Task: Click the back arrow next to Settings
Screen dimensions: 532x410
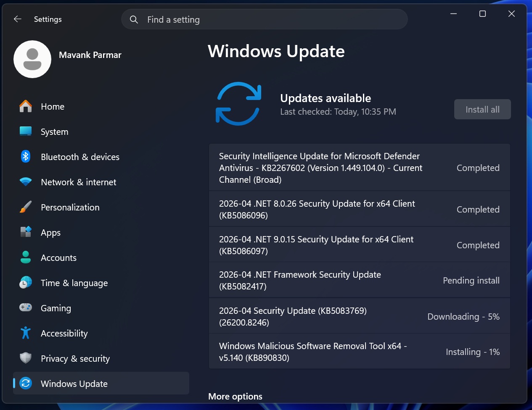Action: (17, 19)
